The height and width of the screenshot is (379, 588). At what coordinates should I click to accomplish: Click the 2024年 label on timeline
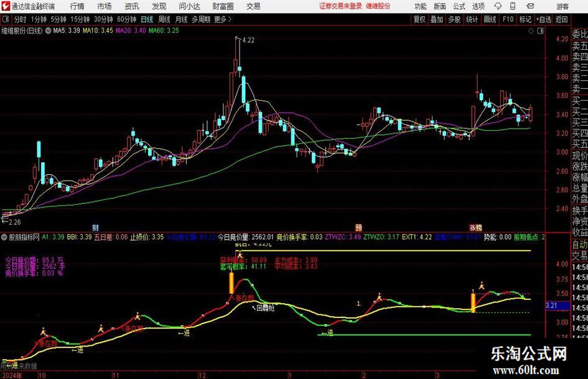point(11,375)
